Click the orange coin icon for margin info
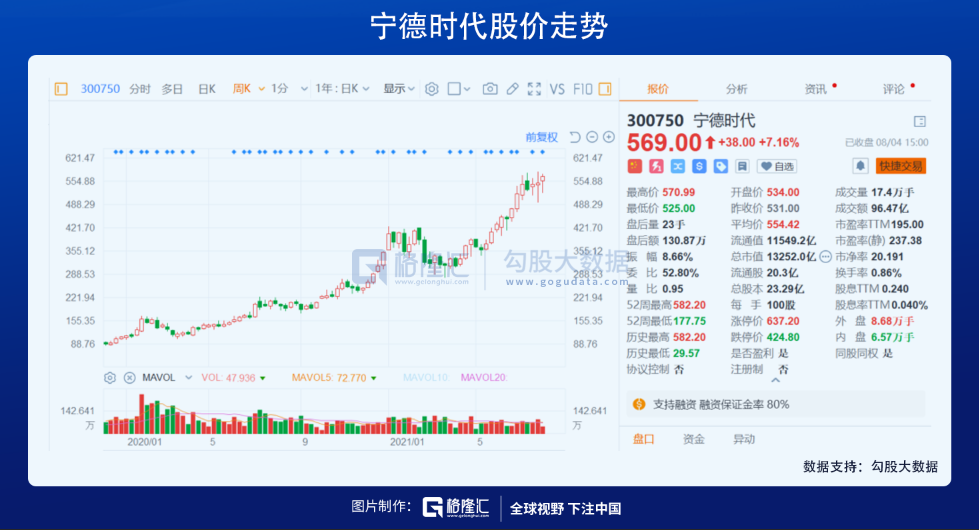Viewport: 979px width, 530px height. (639, 405)
